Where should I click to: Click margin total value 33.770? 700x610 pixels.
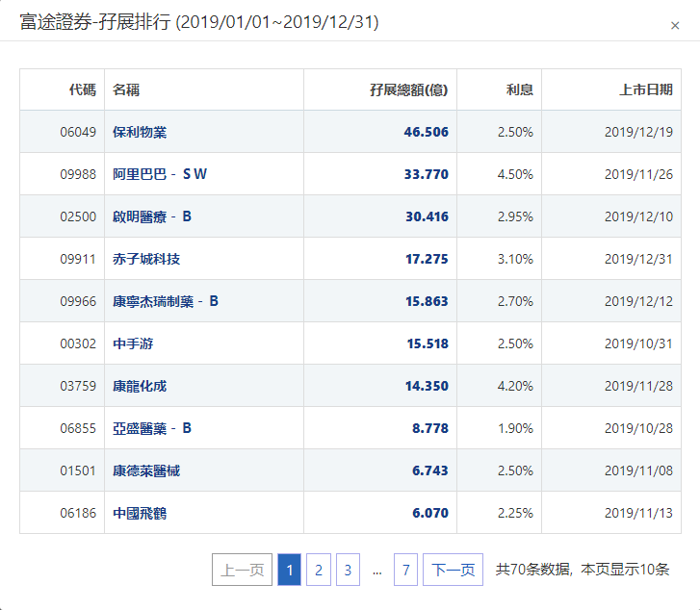(426, 174)
